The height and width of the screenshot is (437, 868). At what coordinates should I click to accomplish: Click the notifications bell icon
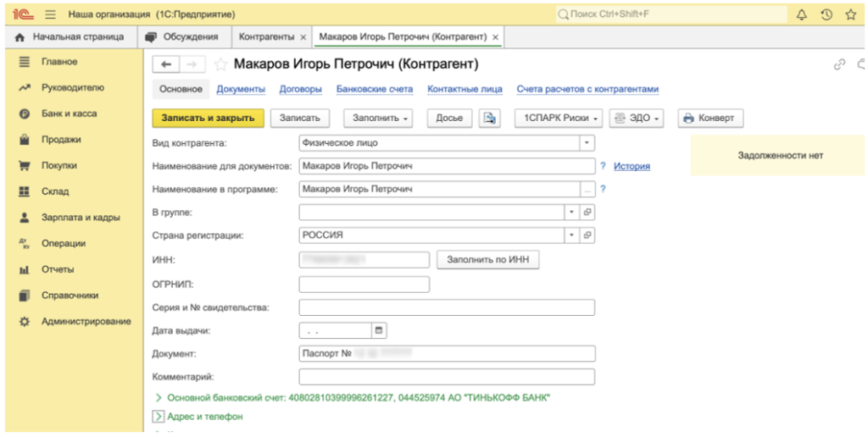point(802,14)
